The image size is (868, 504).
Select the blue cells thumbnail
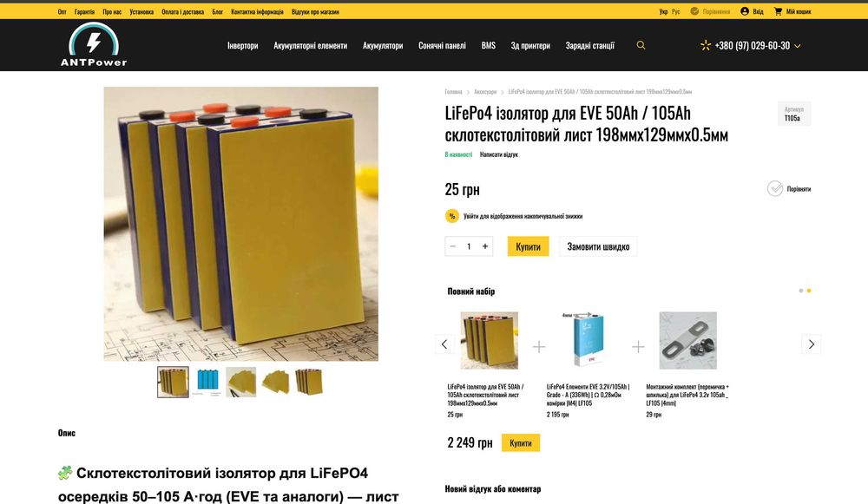pyautogui.click(x=207, y=382)
